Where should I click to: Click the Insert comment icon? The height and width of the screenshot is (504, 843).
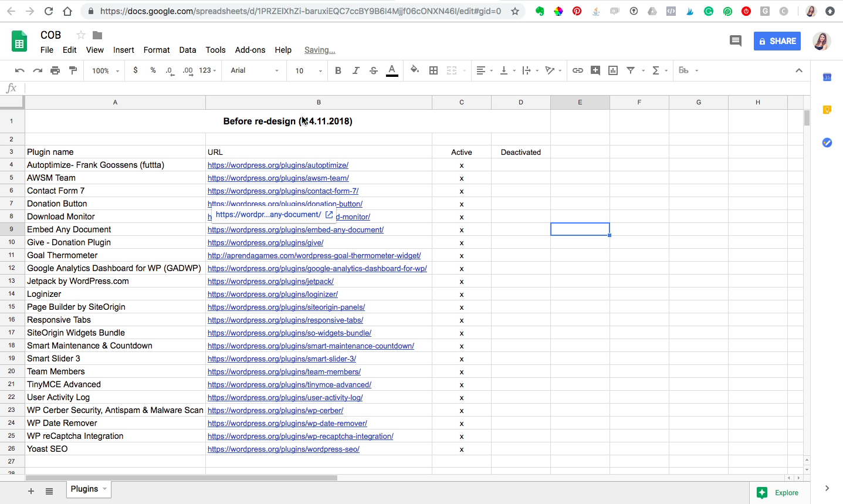point(595,70)
